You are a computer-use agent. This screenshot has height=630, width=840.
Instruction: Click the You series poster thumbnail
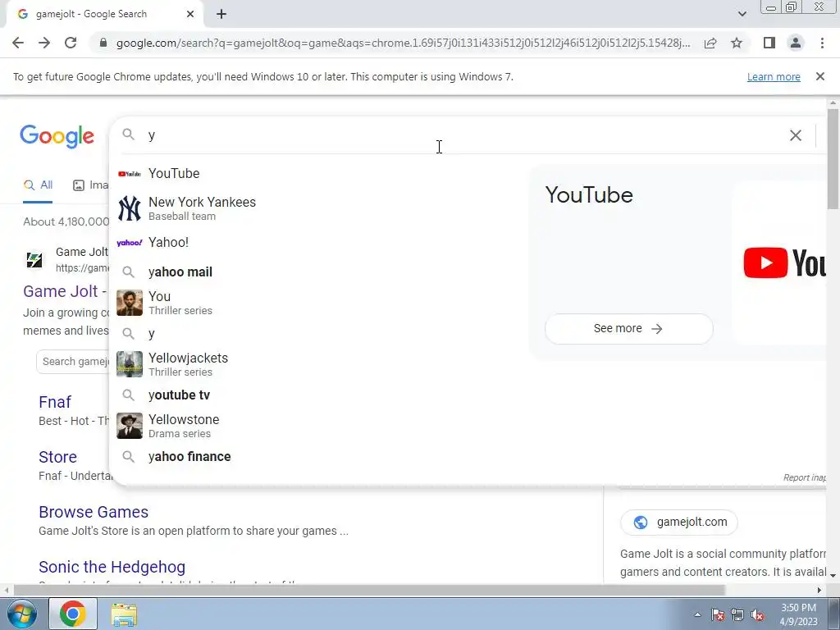[130, 303]
